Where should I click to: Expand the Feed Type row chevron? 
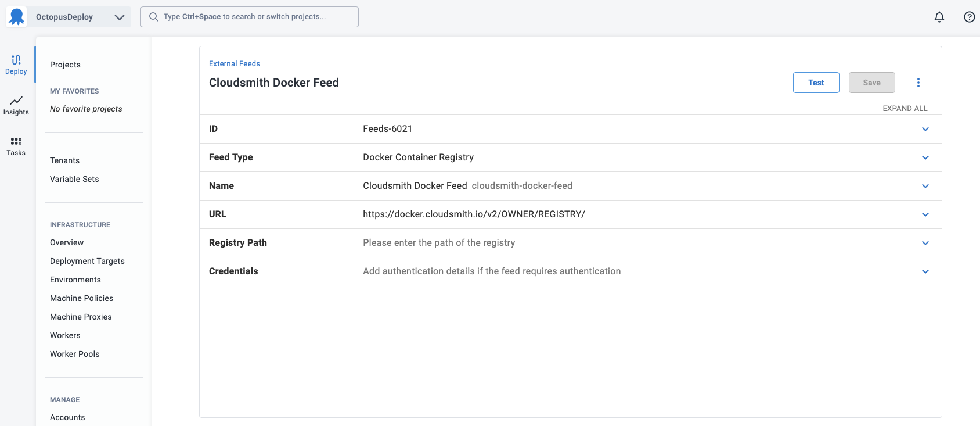[x=925, y=157]
